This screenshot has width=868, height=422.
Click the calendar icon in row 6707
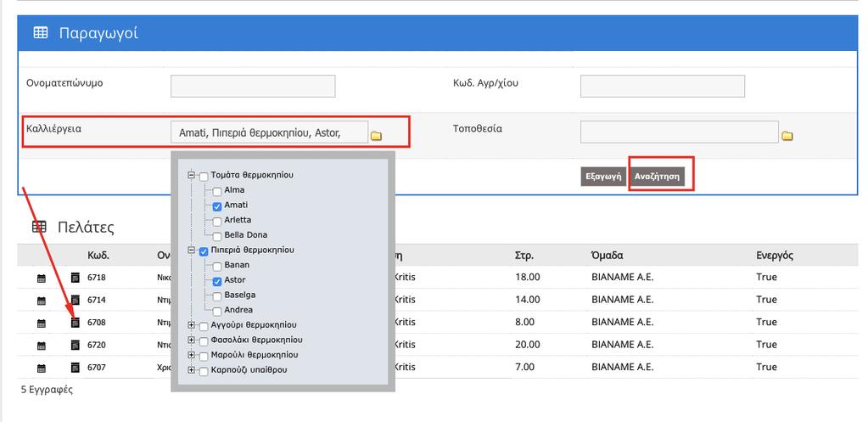point(42,368)
